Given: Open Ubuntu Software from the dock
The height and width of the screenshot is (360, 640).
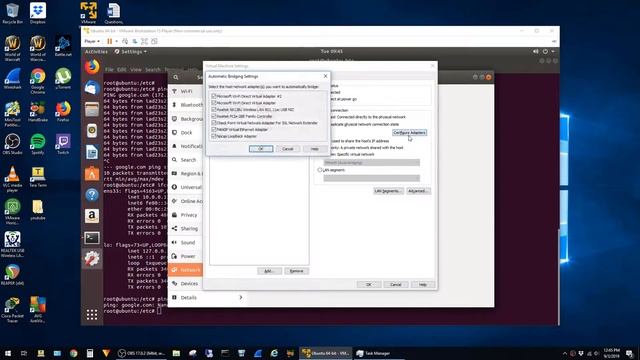Looking at the screenshot, I should [92, 173].
